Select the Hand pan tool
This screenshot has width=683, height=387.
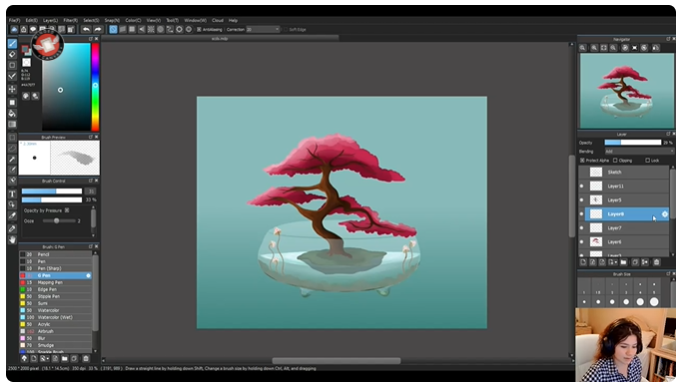point(12,240)
